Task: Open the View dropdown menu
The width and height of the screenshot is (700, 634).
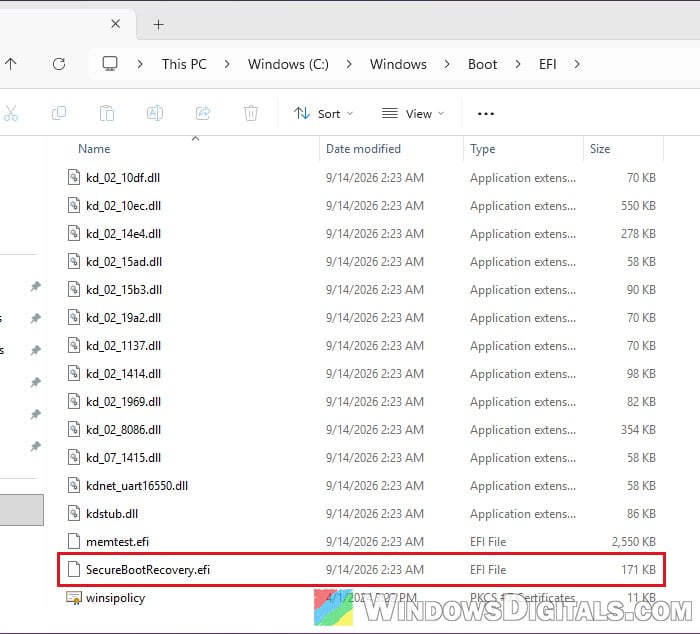Action: 413,114
